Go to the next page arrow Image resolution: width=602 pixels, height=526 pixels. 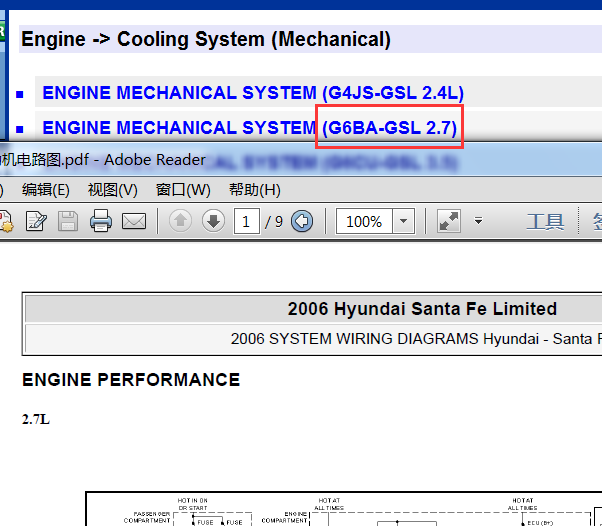[213, 221]
